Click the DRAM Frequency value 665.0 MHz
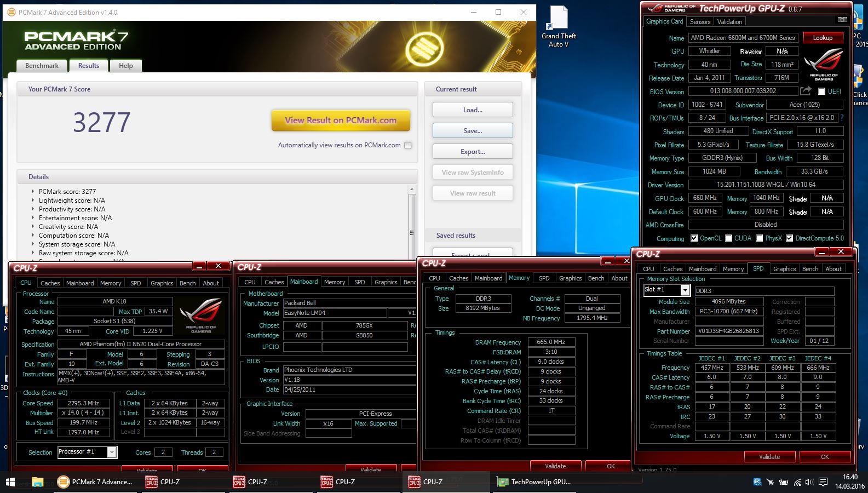 [551, 342]
